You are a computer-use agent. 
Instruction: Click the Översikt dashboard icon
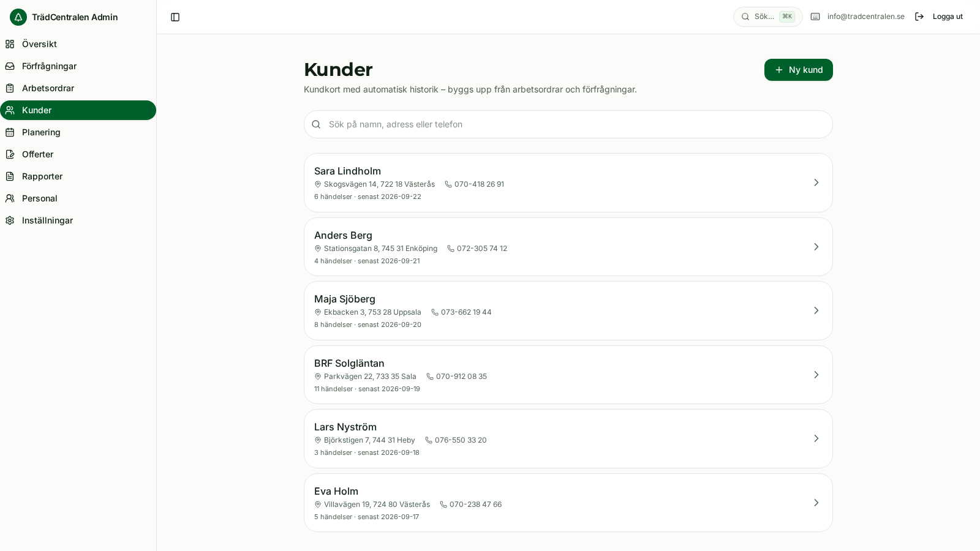10,44
